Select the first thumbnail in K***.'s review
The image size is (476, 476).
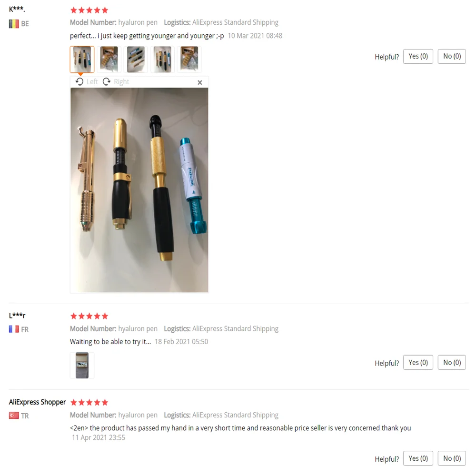point(82,59)
